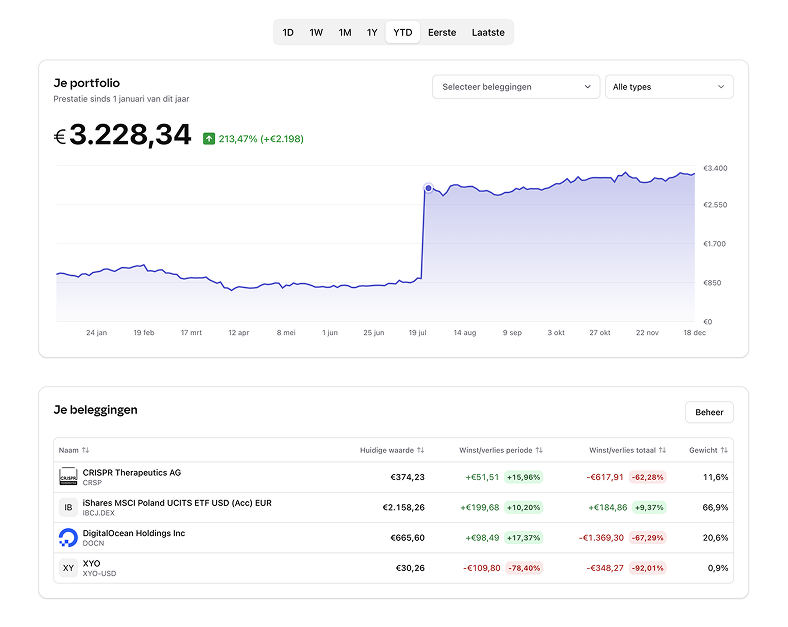This screenshot has width=788, height=627.
Task: Click the green gain arrow badge
Action: point(208,139)
